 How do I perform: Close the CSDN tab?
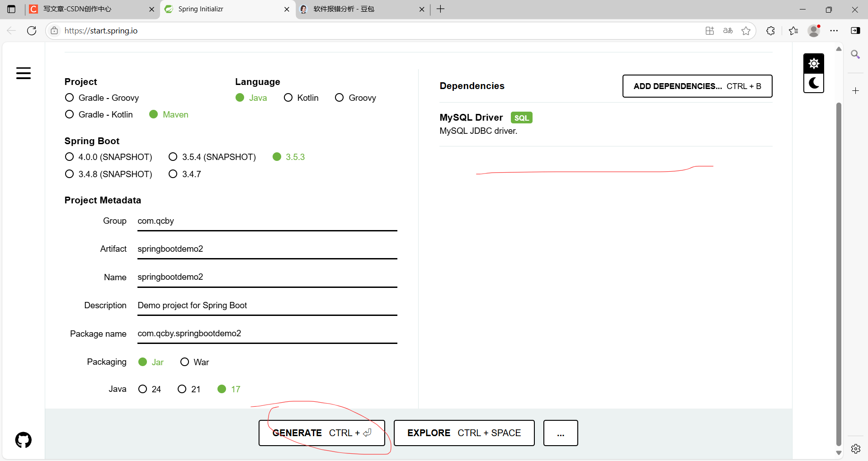click(151, 9)
